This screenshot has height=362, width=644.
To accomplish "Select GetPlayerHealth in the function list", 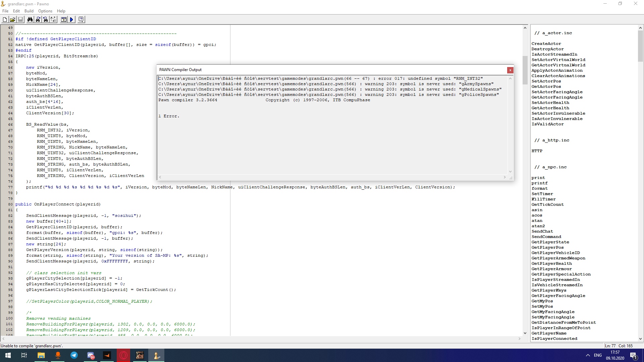I will tap(551, 263).
